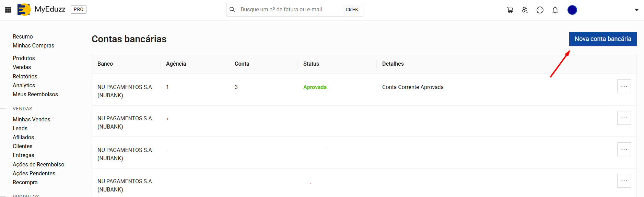
Task: Click the PRO badge next to MyEduzz
Action: coord(78,10)
